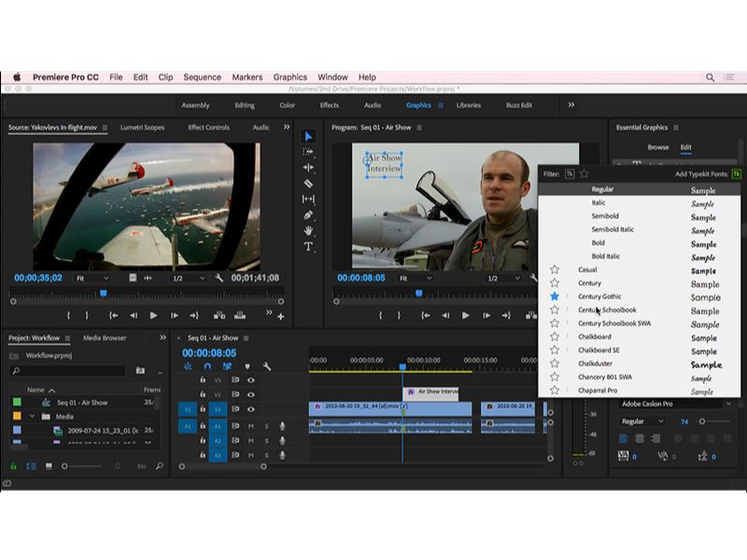The height and width of the screenshot is (560, 747).
Task: Open macOS Spotlight search icon
Action: tap(711, 77)
